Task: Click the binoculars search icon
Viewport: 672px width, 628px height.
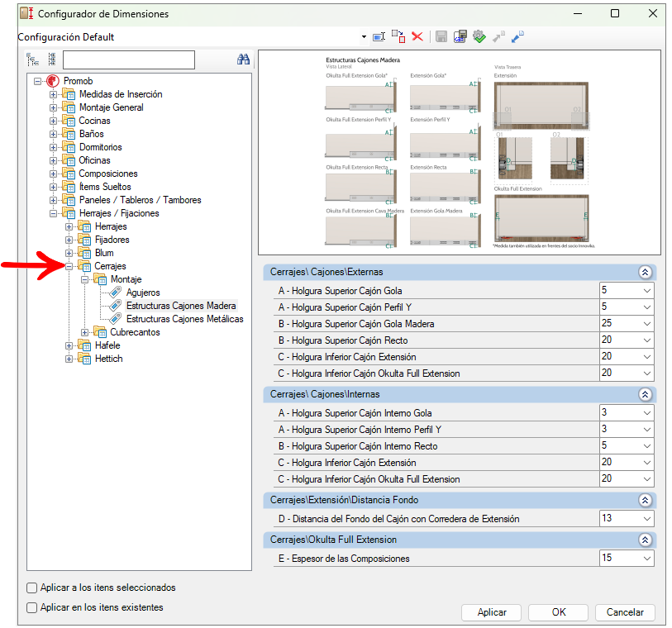Action: pyautogui.click(x=243, y=59)
